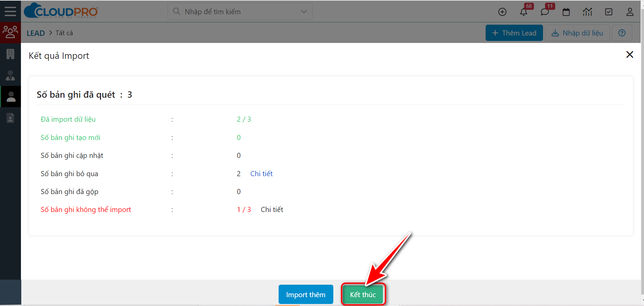The image size is (644, 306).
Task: Click 'Số bản ghi tạo mới' label
Action: pyautogui.click(x=71, y=138)
